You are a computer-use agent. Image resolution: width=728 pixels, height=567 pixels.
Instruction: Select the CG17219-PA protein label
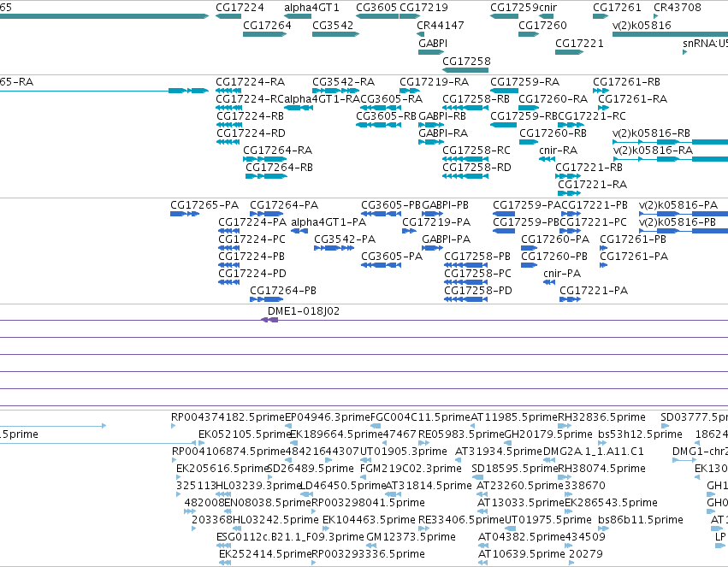coord(436,222)
